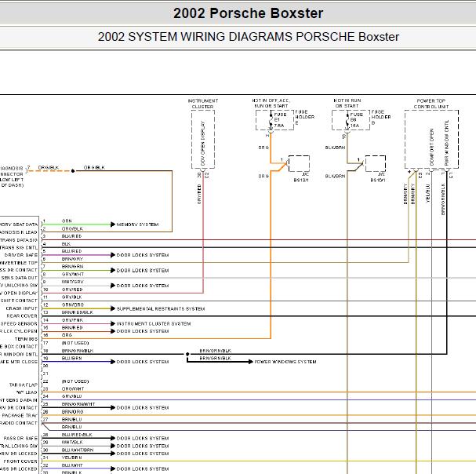Click the COV OPEN DISPLAY vertical text

(x=203, y=143)
